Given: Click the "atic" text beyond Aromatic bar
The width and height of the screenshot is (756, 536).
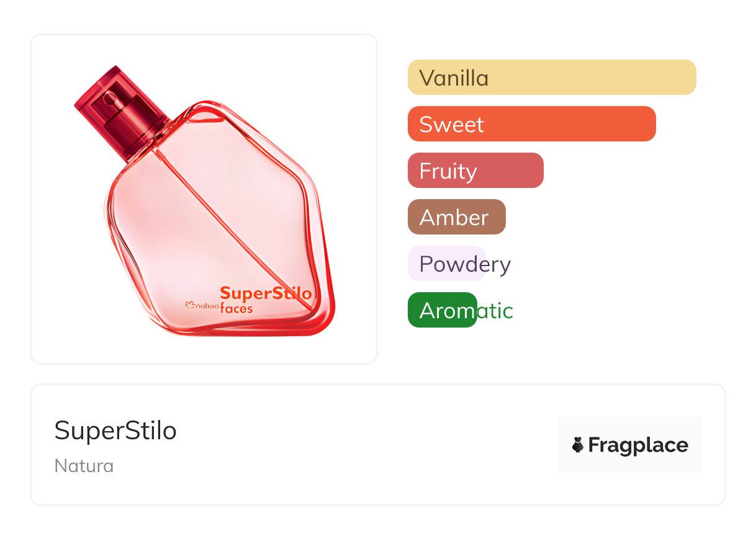Looking at the screenshot, I should pos(495,310).
